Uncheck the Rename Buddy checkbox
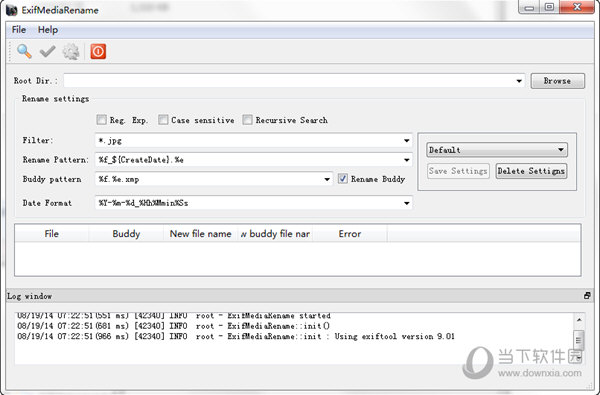The image size is (600, 395). [x=343, y=179]
